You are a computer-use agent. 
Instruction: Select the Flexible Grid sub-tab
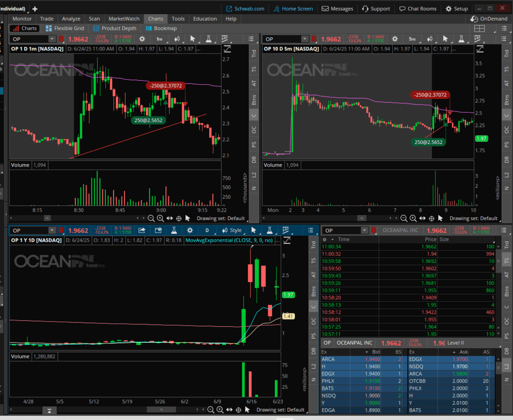[65, 28]
